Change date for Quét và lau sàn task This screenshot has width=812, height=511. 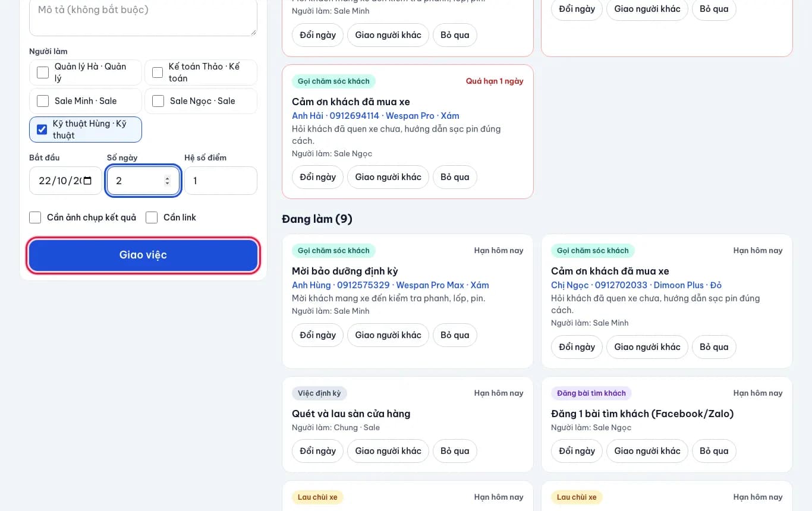click(317, 451)
